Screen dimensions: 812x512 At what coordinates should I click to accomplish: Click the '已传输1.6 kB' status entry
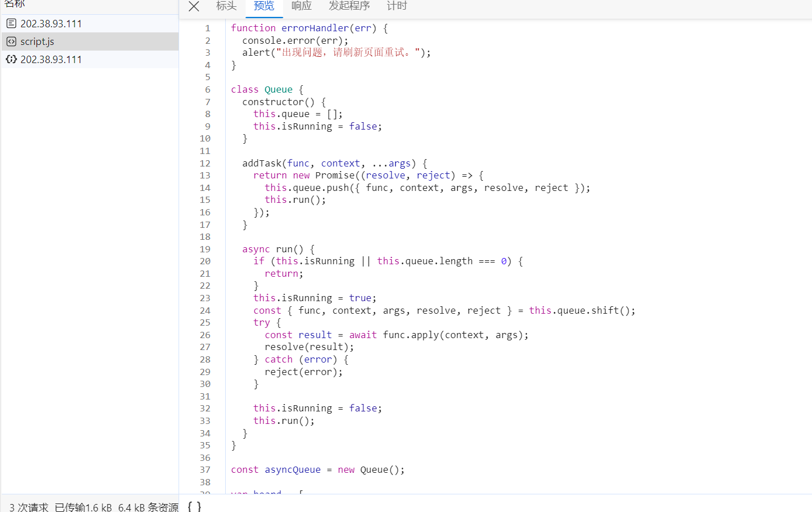pyautogui.click(x=84, y=507)
